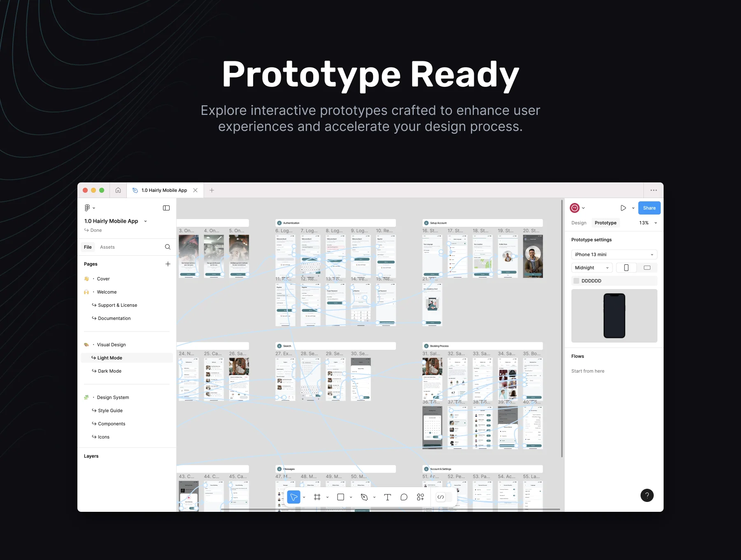Click the DDDDDD hex value field
Screen dimensions: 741x560
591,281
